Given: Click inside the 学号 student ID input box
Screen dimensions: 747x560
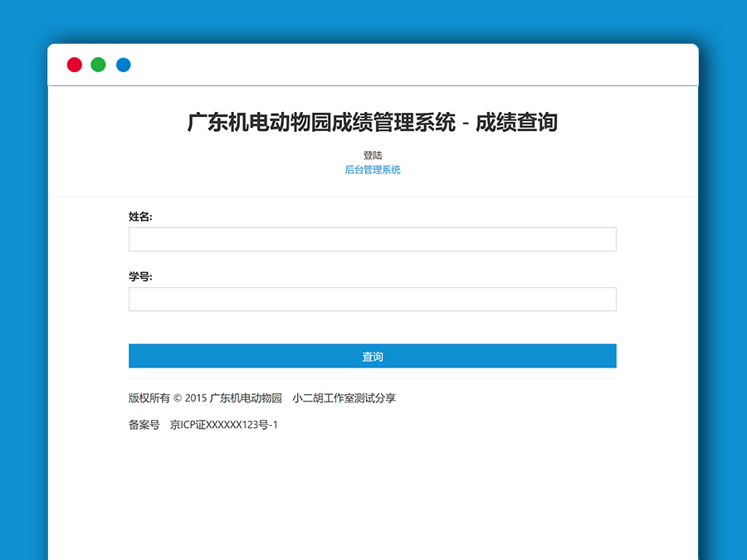Looking at the screenshot, I should click(372, 299).
